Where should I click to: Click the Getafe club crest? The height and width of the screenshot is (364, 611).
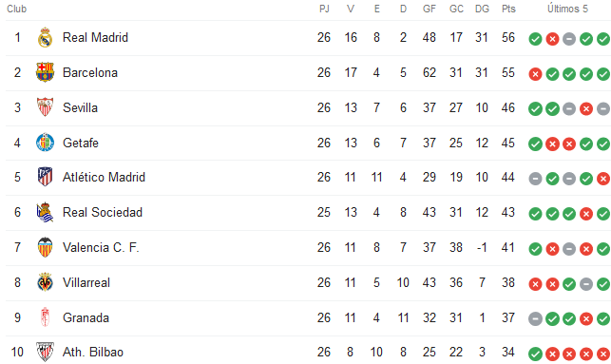[x=45, y=143]
